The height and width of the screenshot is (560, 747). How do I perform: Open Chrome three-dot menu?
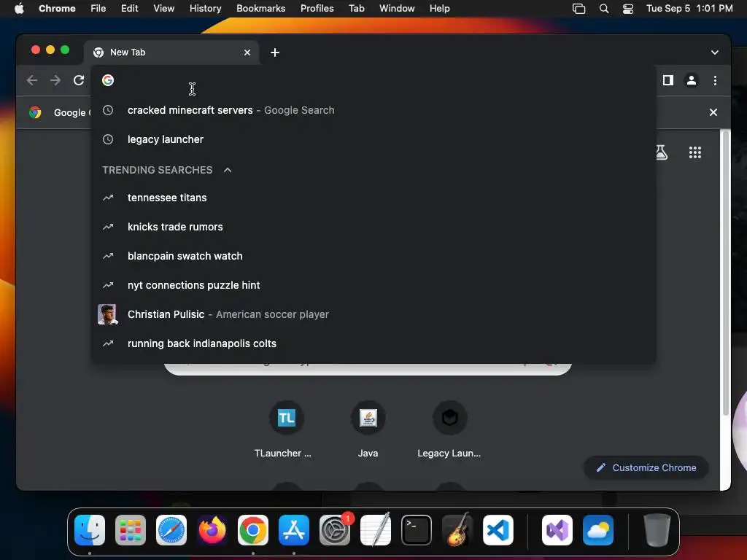[x=715, y=80]
